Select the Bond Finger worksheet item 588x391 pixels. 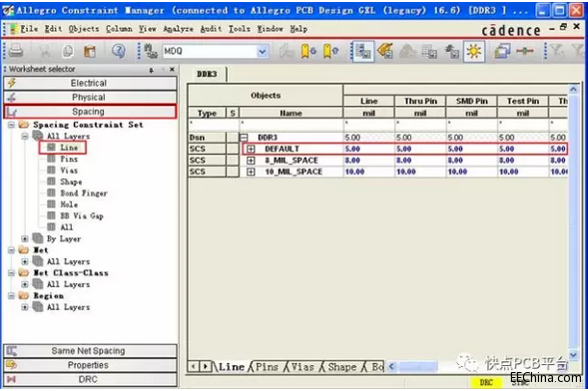click(84, 194)
